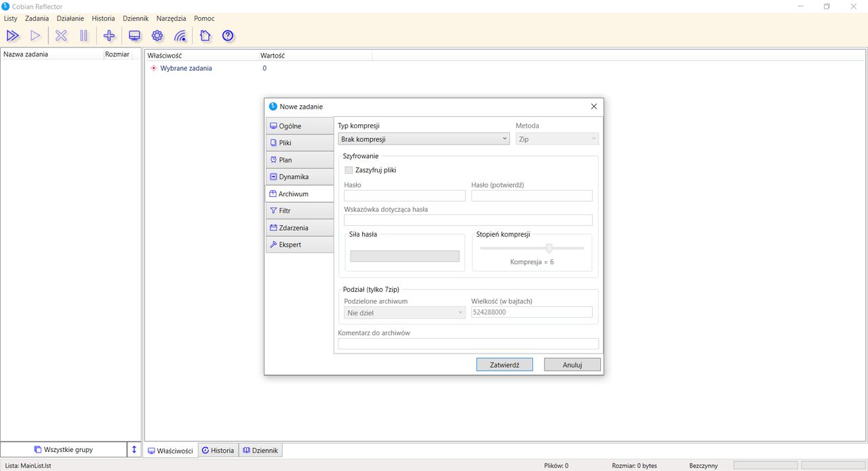Adjust the Stopień kompresji slider
The image size is (868, 471).
549,248
